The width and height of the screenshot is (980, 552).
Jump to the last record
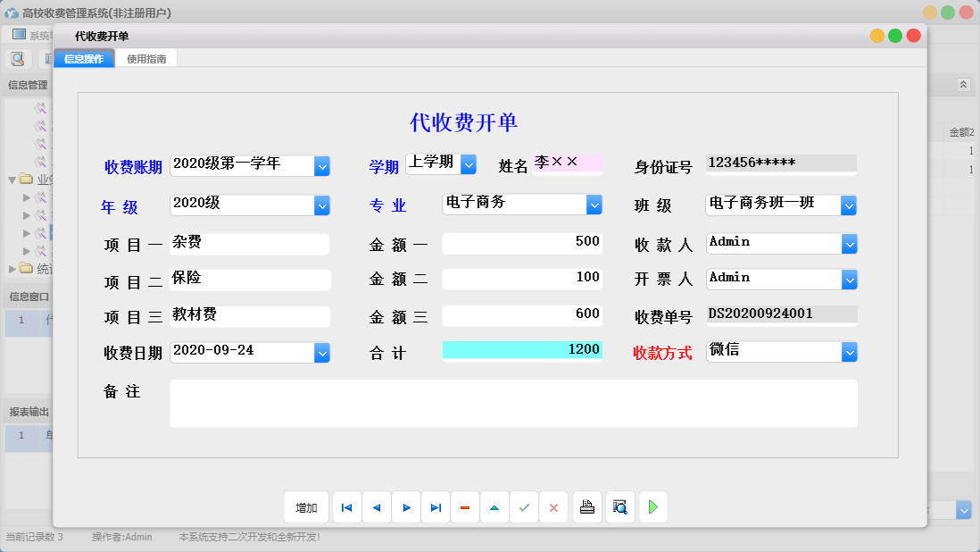coord(436,506)
